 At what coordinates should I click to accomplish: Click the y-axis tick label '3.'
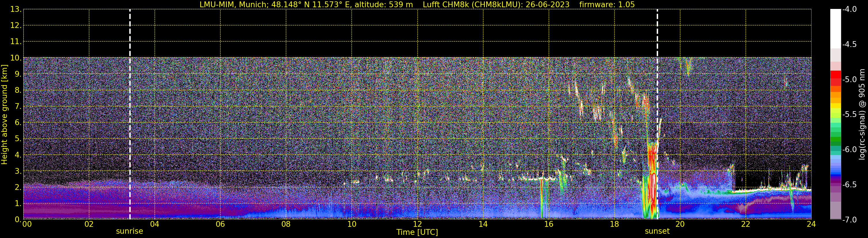tap(18, 171)
